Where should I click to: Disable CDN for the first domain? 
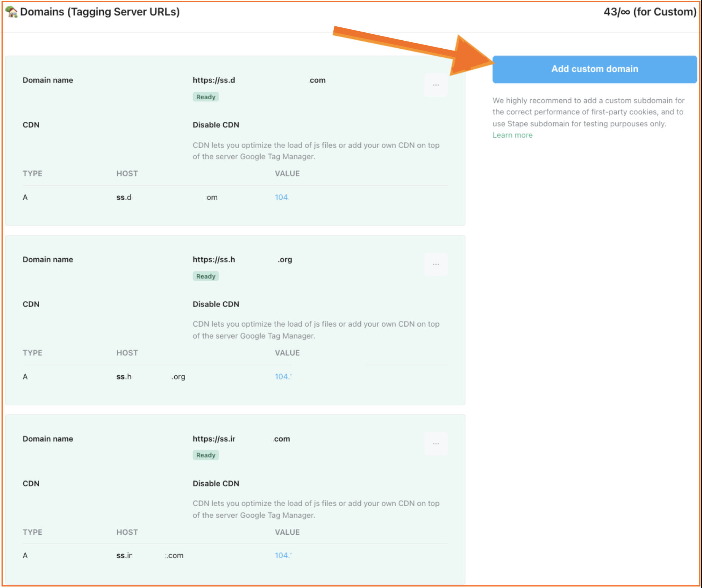pyautogui.click(x=216, y=124)
